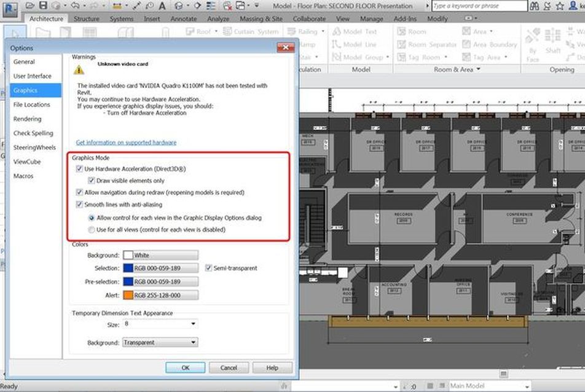Select Allow control for each view radio button
The width and height of the screenshot is (585, 392).
(92, 218)
